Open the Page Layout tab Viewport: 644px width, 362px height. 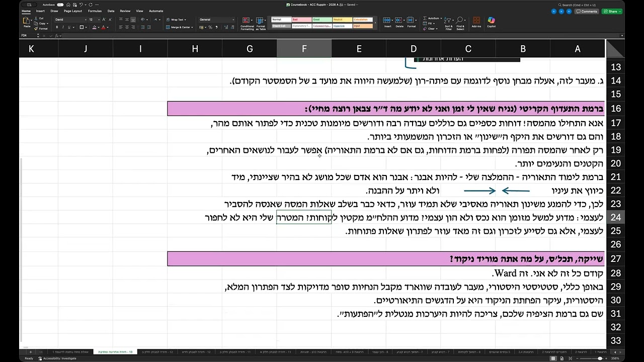click(x=73, y=11)
